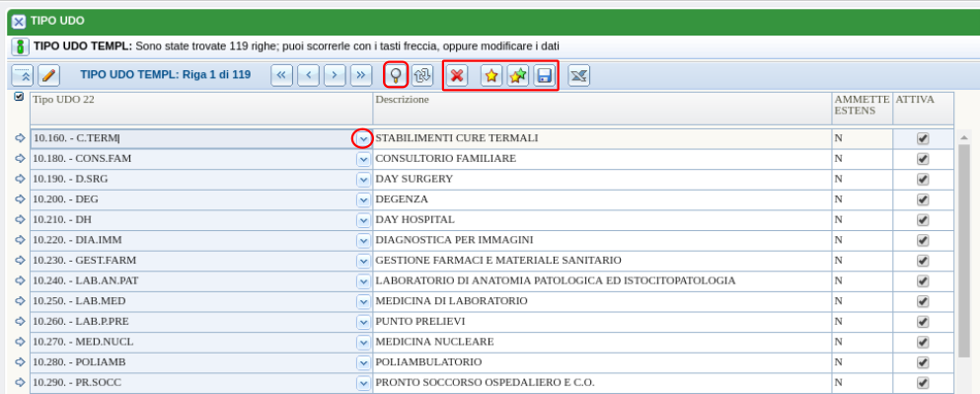
Task: Open dropdown for 10.220 DIA.IMM
Action: click(x=363, y=241)
